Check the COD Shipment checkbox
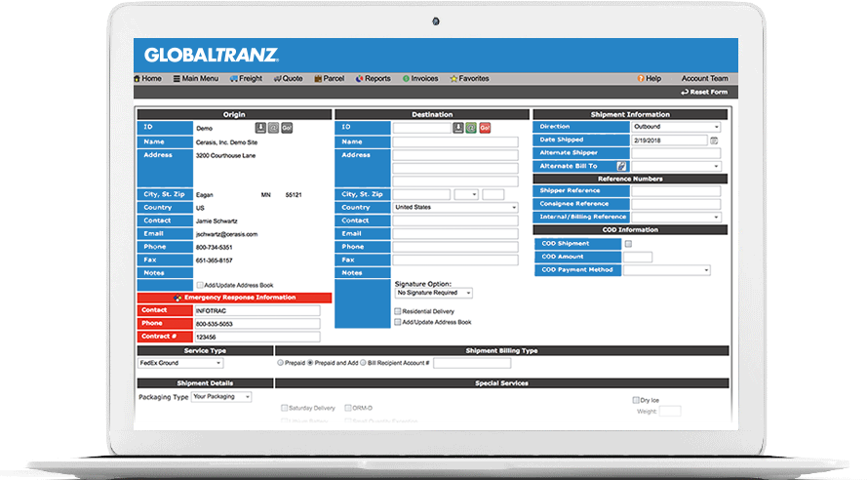Screen dimensions: 868x480 (628, 244)
